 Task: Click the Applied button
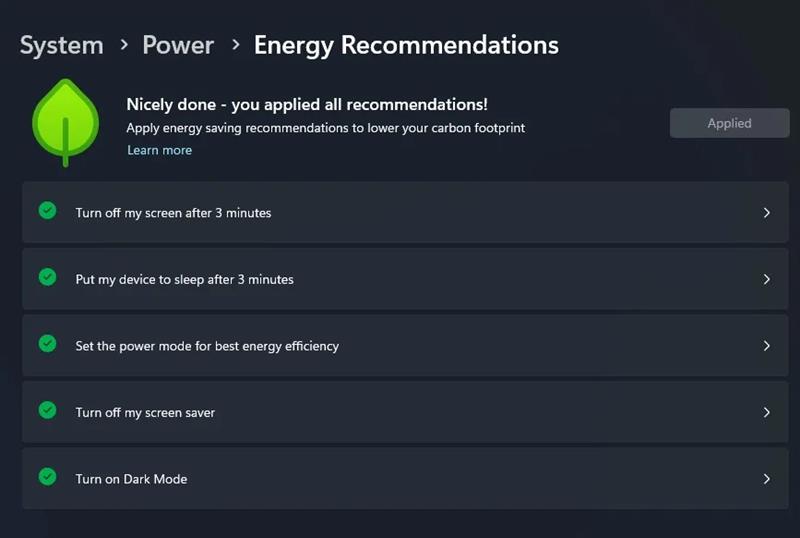729,123
